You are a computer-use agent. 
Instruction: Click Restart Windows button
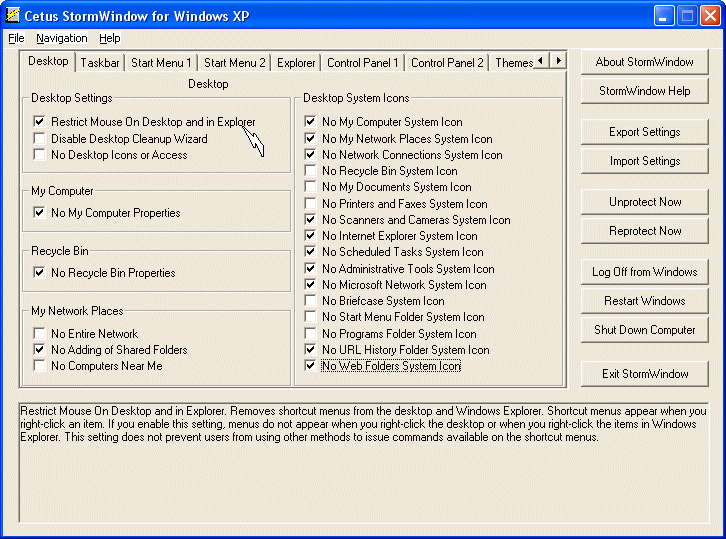645,301
